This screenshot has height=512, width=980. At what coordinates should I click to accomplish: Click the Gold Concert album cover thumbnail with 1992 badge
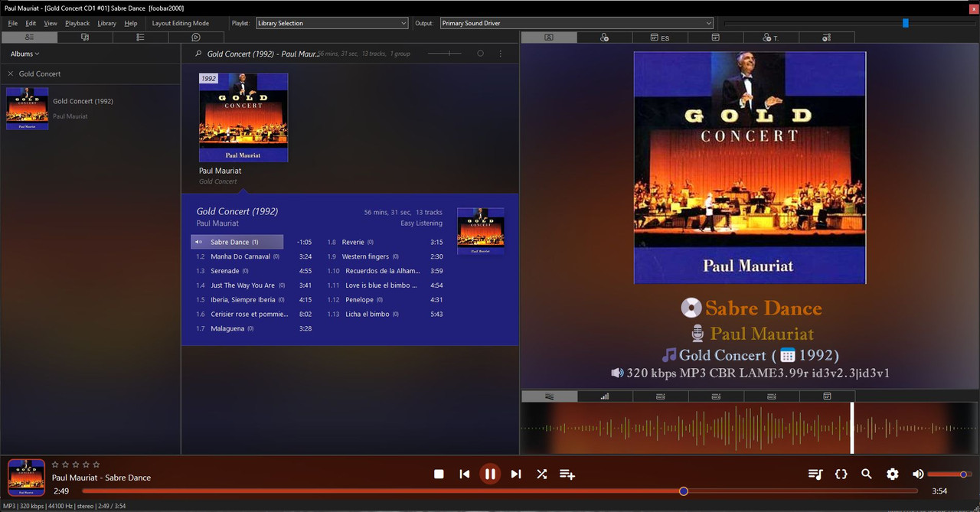(x=243, y=117)
